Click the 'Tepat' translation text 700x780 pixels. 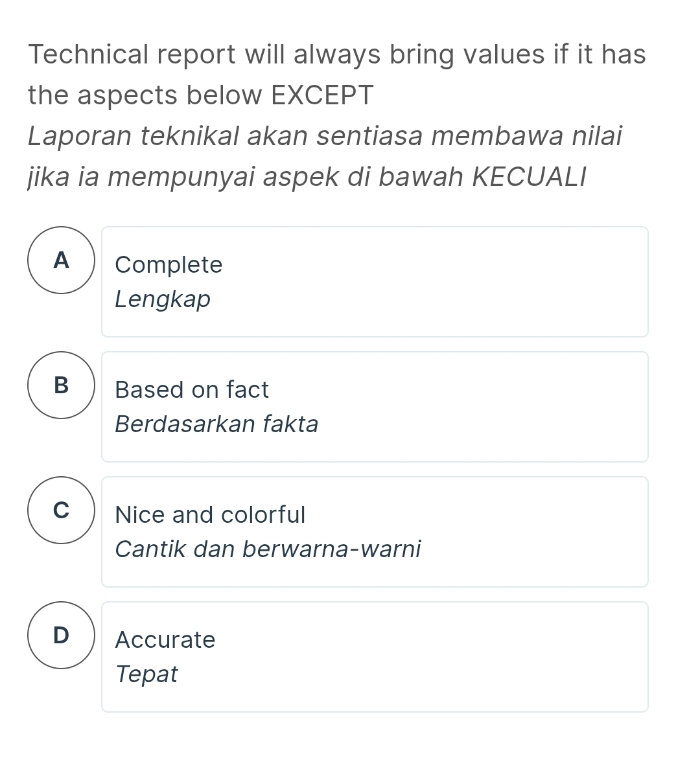pos(146,674)
